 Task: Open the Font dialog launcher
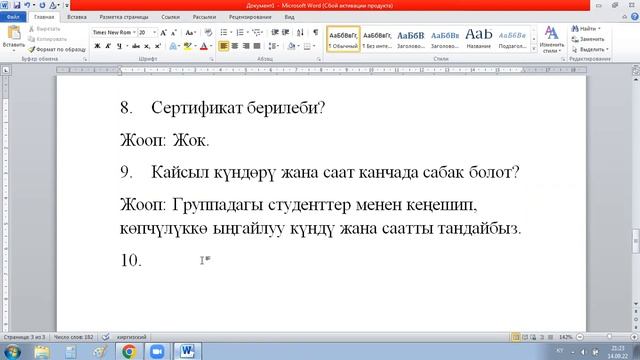[212, 59]
